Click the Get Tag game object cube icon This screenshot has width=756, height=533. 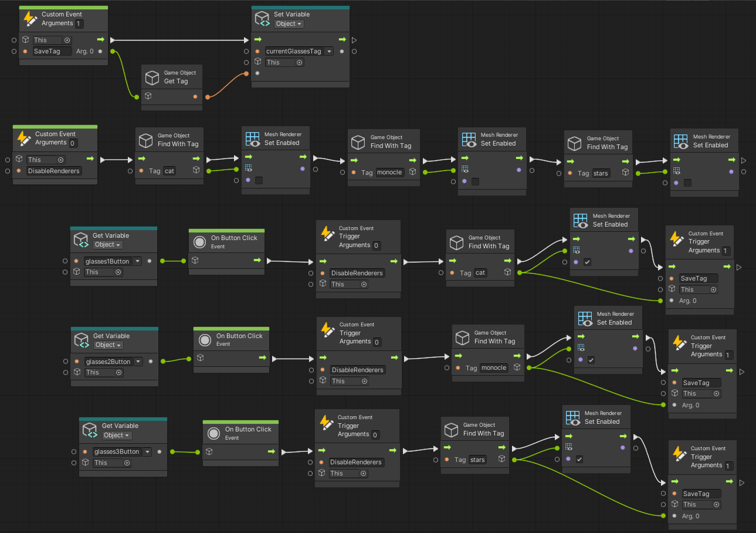point(152,77)
